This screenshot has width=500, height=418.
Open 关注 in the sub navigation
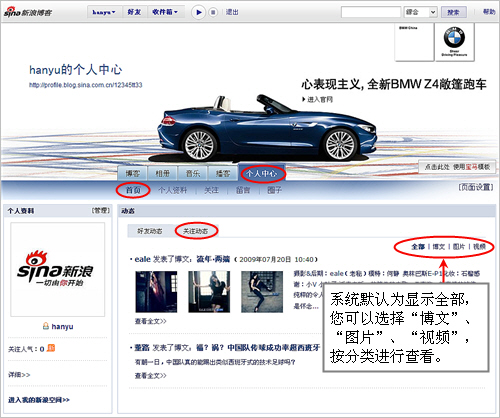pyautogui.click(x=211, y=190)
